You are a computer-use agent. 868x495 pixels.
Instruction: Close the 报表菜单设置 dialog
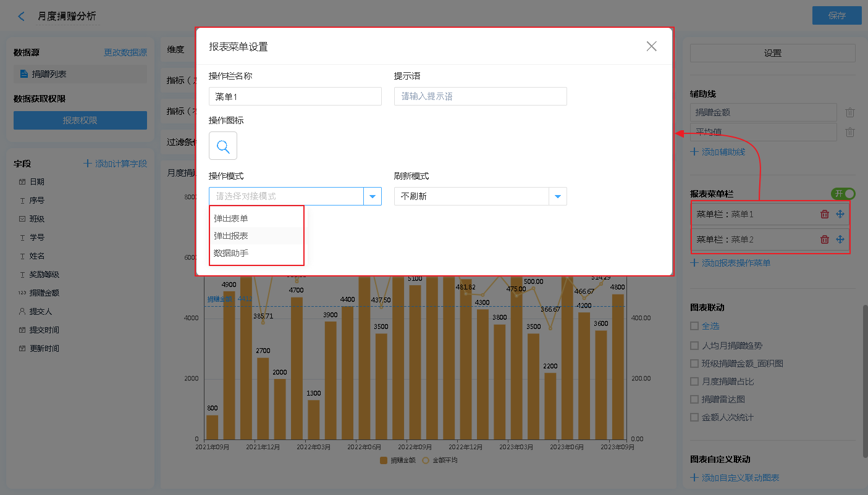[x=651, y=46]
